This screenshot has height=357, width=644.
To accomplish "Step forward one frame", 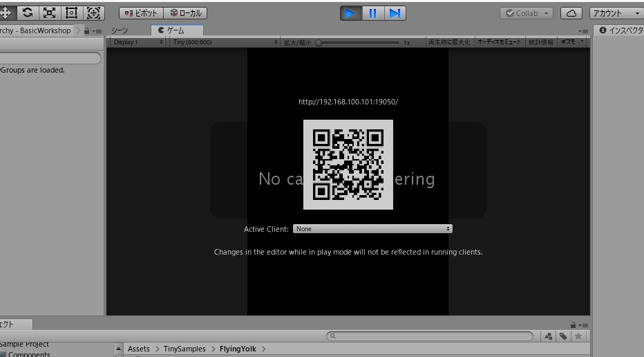I will pyautogui.click(x=395, y=14).
